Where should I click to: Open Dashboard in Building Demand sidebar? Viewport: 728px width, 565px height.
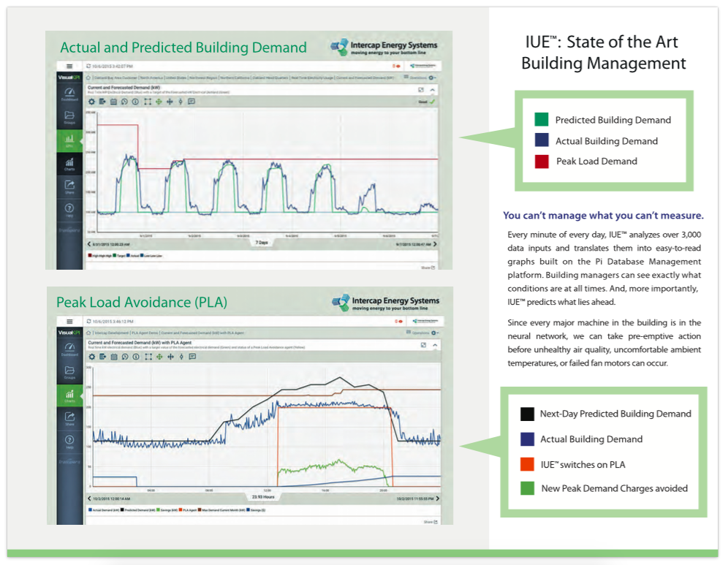(x=69, y=94)
